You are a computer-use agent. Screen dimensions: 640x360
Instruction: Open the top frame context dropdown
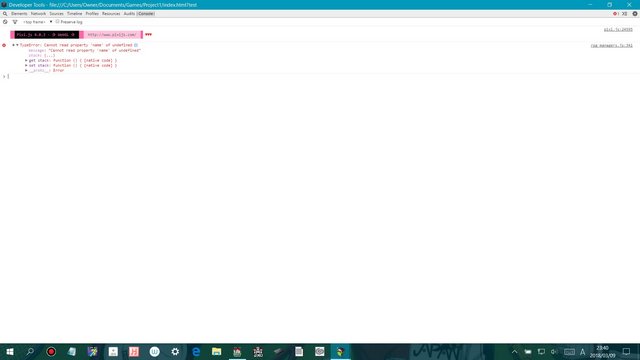coord(38,22)
